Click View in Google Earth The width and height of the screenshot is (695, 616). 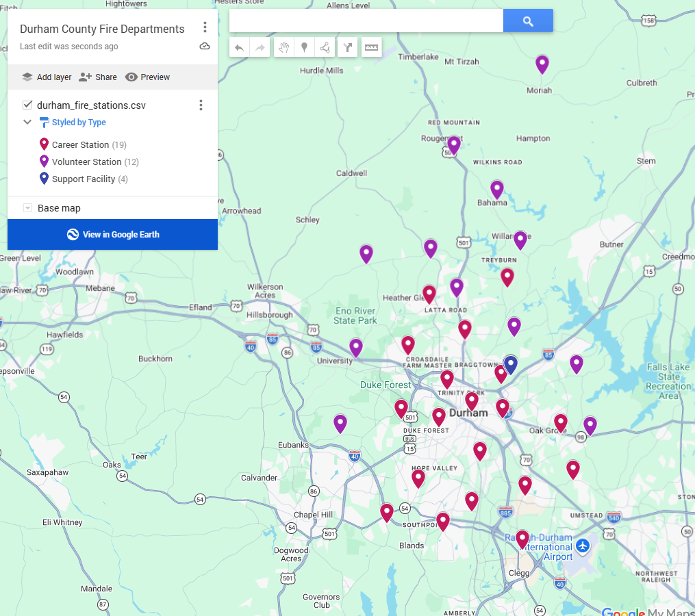point(112,235)
